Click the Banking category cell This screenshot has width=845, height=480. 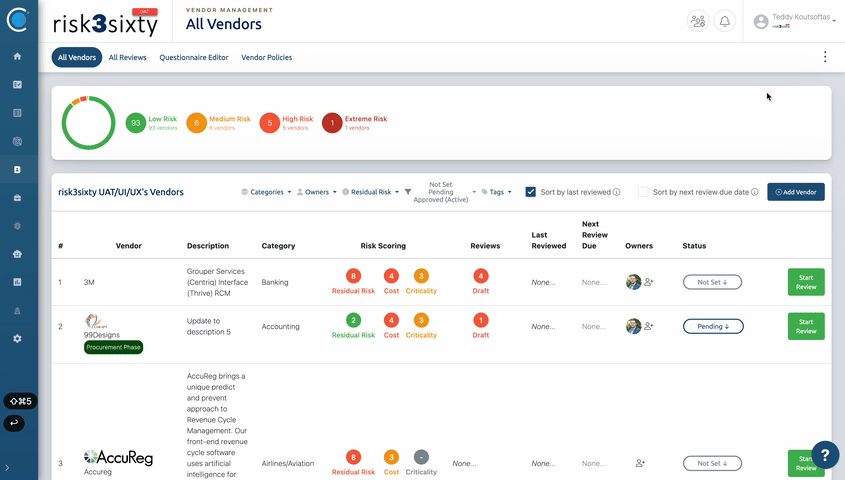pos(275,282)
